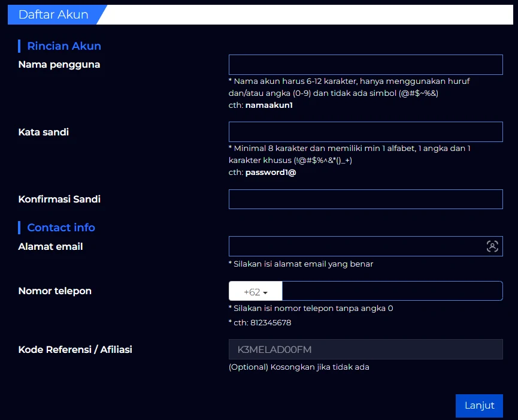
Task: Focus the phone number input after +62
Action: pos(392,291)
